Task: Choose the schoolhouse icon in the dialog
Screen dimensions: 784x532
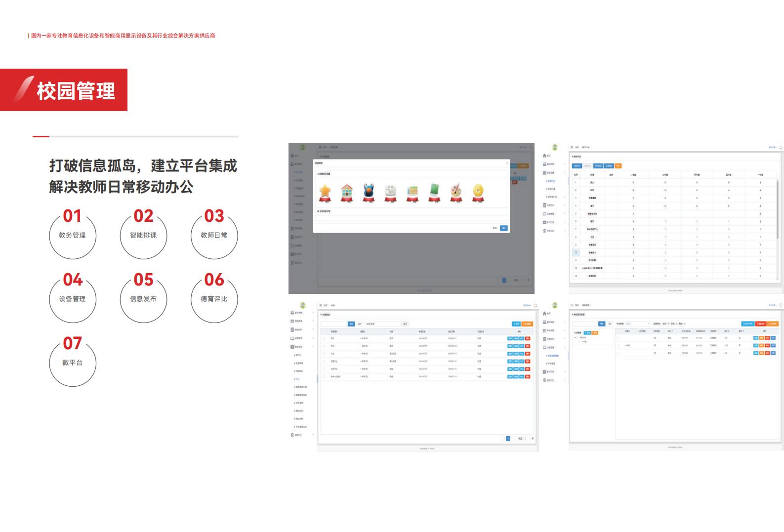Action: (x=347, y=192)
